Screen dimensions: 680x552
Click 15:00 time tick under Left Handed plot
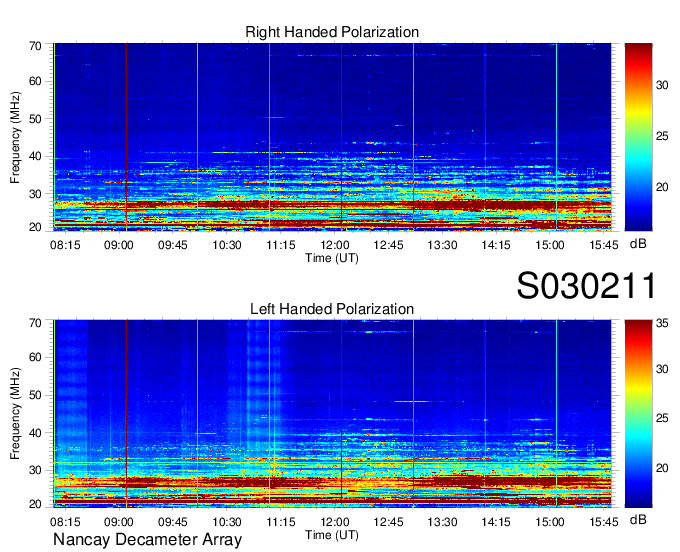coord(550,521)
